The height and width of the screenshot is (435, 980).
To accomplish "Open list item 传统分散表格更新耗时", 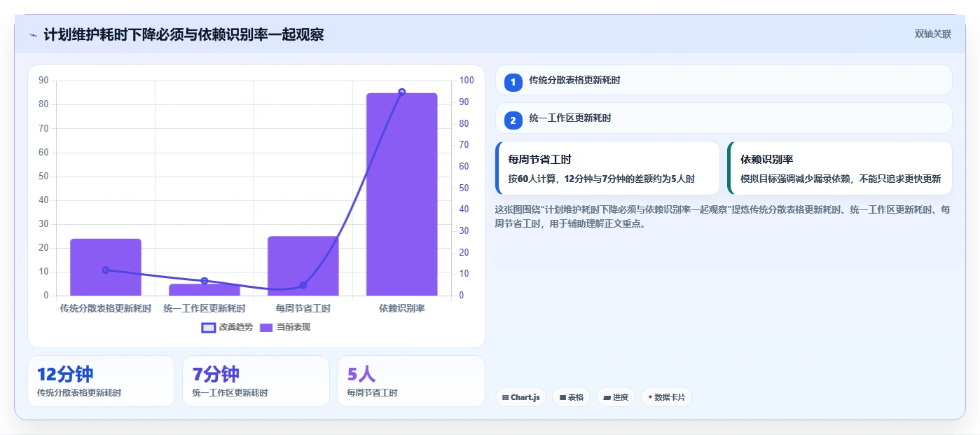I will coord(724,80).
